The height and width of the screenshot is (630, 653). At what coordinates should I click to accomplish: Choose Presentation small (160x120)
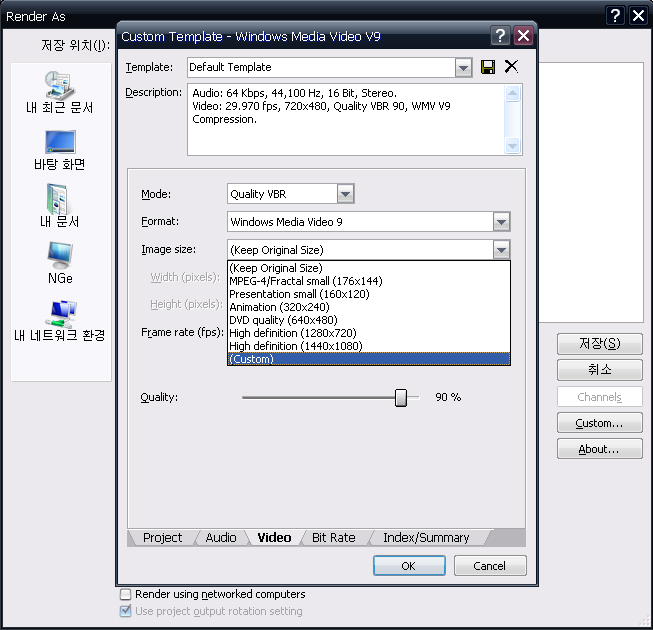tap(369, 294)
